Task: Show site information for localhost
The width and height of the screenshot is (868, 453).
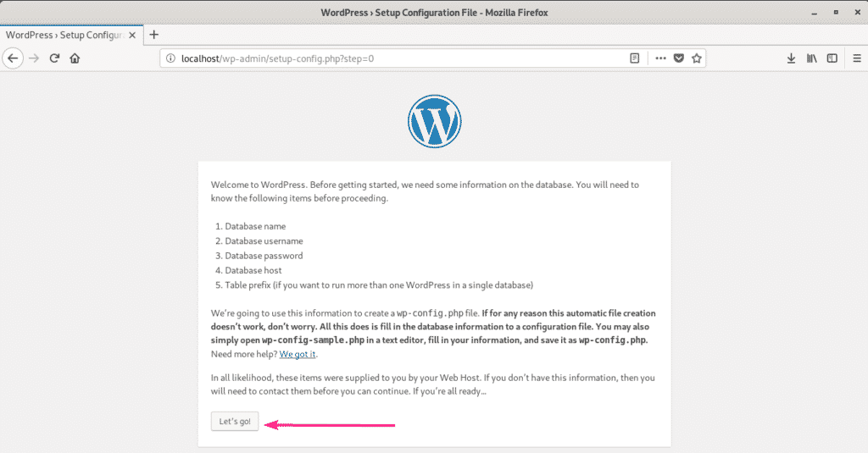Action: [x=170, y=58]
